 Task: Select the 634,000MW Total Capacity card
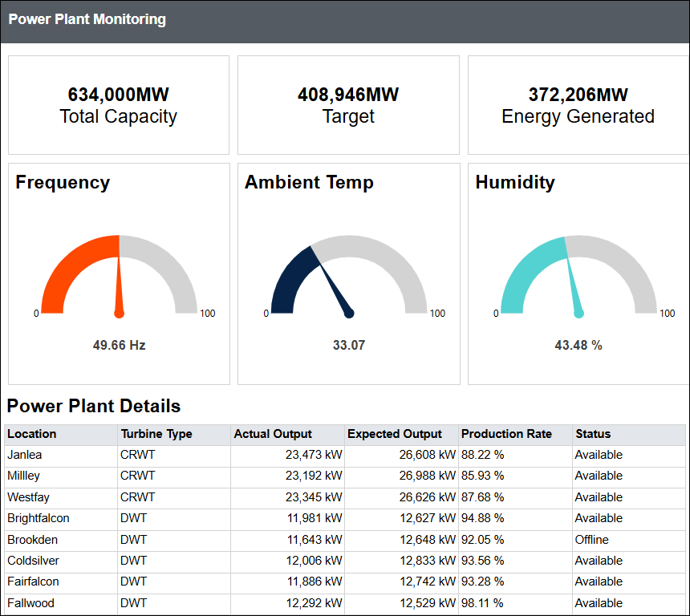(x=119, y=105)
